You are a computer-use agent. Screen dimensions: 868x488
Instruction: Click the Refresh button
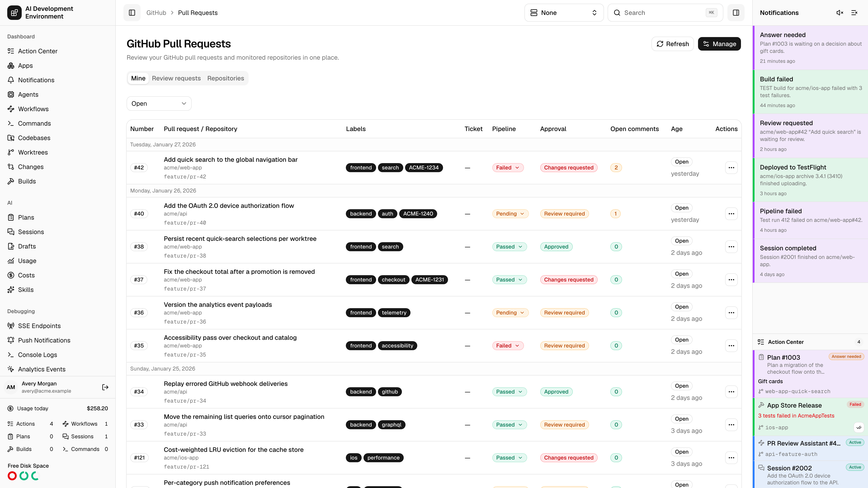672,44
